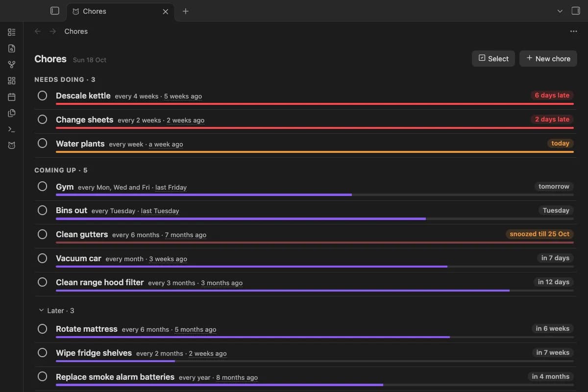Open the task list view ribbon icon

click(x=12, y=32)
